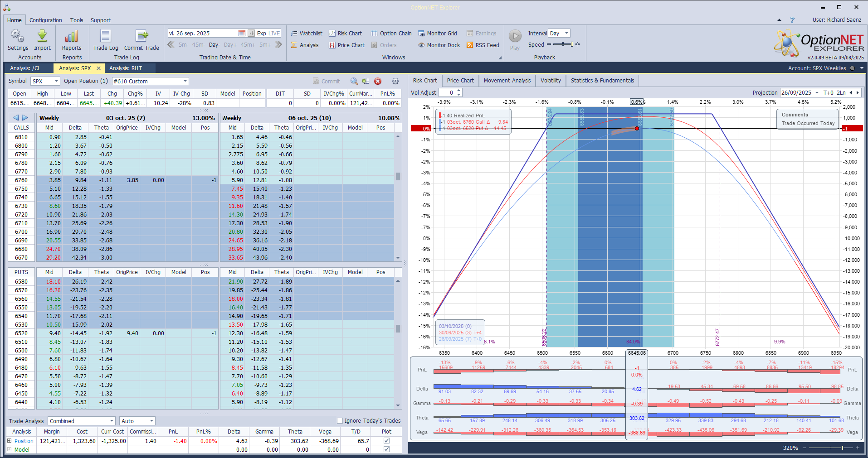The image size is (868, 458).
Task: Switch to the Analysis: /CL tab
Action: (25, 68)
